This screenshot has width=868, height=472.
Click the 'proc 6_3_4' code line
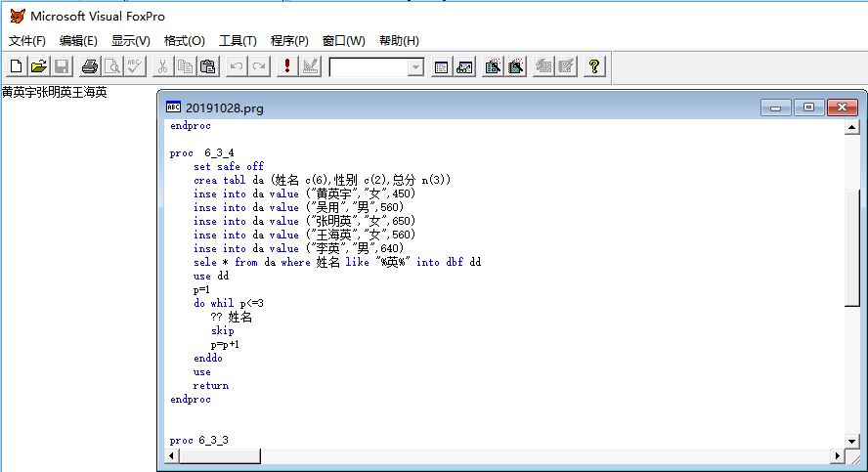[202, 152]
